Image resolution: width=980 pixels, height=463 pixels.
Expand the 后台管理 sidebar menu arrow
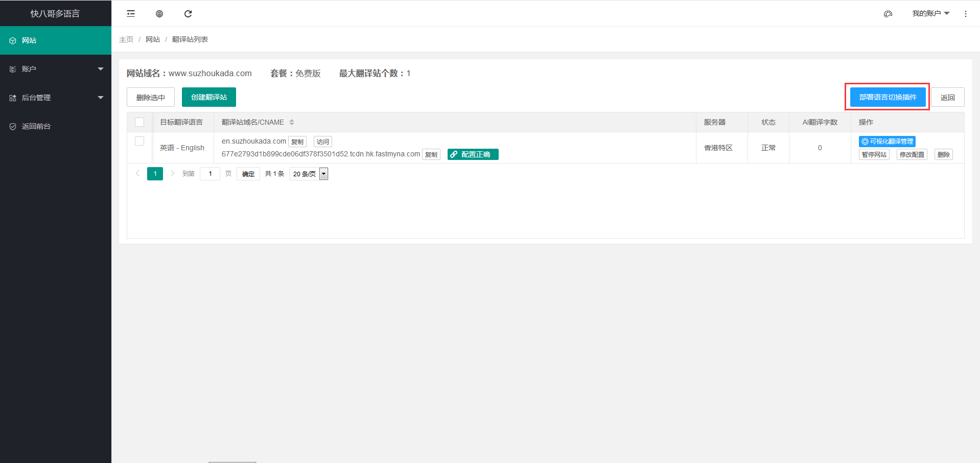101,98
